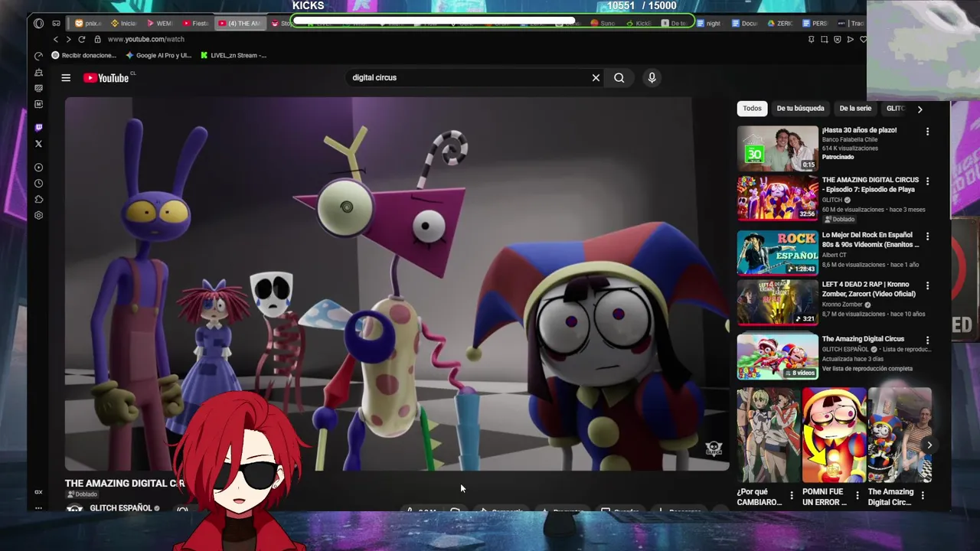Open the Opera main menu icon
The image size is (980, 551).
[x=38, y=23]
